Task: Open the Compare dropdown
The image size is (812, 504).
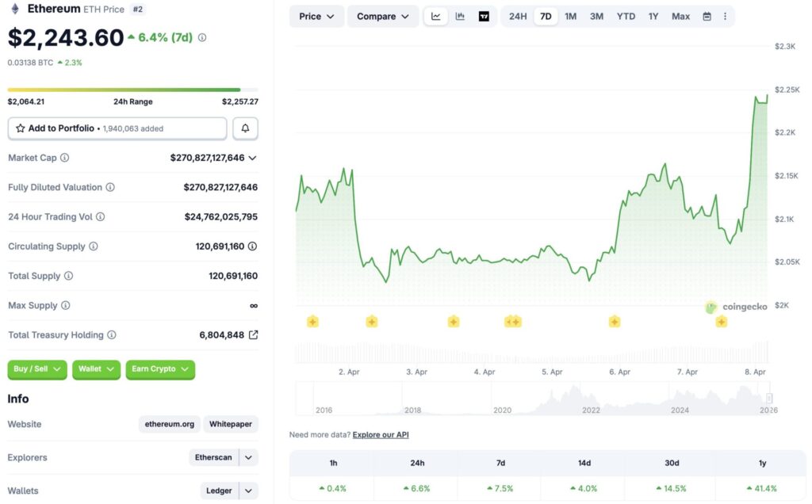Action: click(x=382, y=15)
